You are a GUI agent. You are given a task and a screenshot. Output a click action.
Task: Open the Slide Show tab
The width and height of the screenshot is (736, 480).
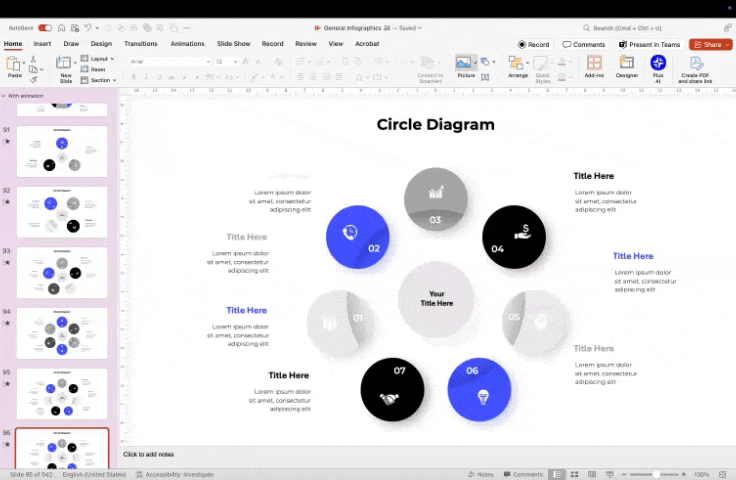click(x=233, y=44)
